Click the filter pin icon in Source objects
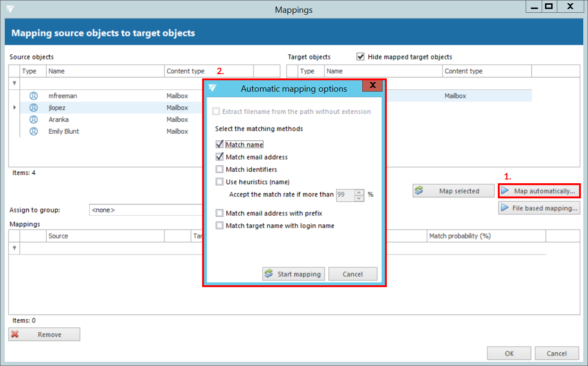588x366 pixels. coord(14,83)
